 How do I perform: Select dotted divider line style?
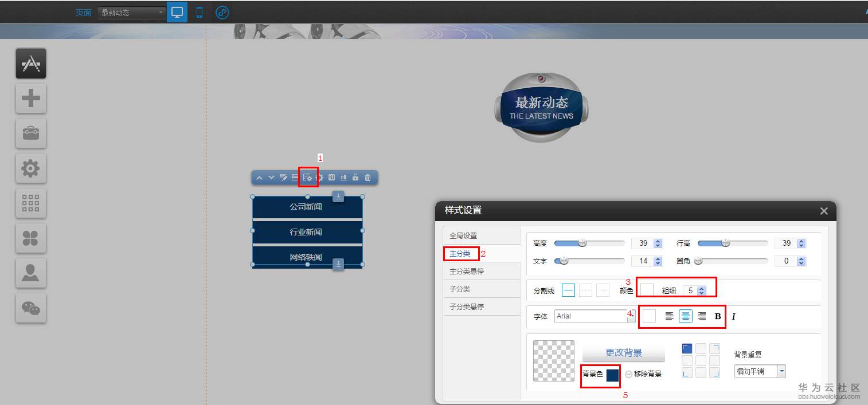603,290
